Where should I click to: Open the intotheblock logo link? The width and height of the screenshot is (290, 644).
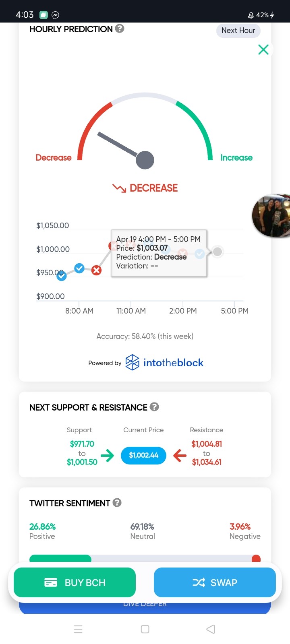tap(164, 363)
